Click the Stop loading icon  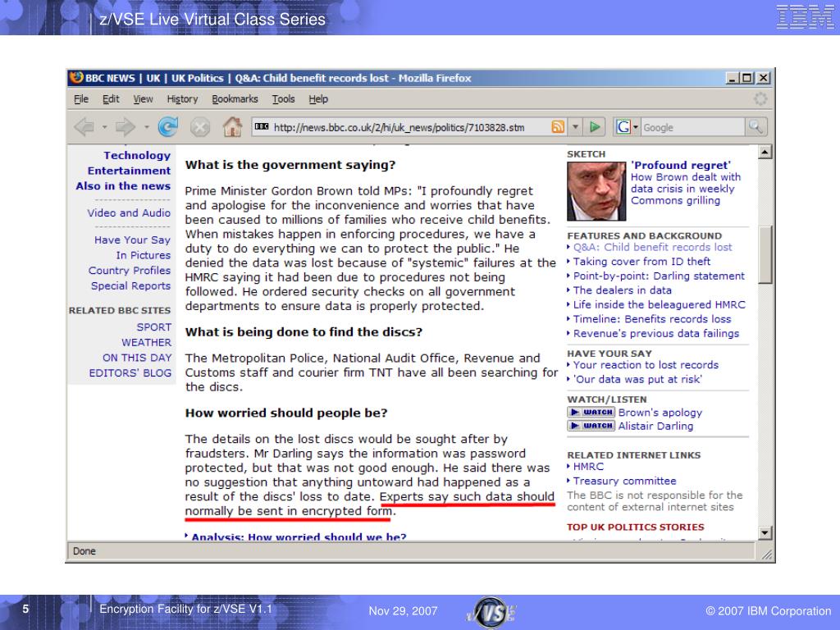200,127
